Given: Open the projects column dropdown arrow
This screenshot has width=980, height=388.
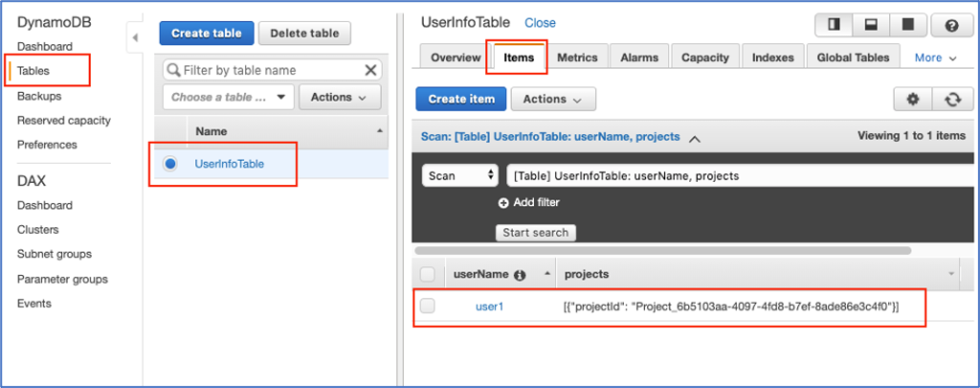Looking at the screenshot, I should 952,274.
